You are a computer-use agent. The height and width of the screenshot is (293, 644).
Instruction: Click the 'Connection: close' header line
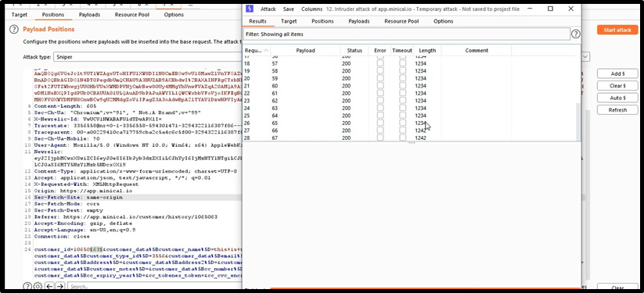point(62,237)
